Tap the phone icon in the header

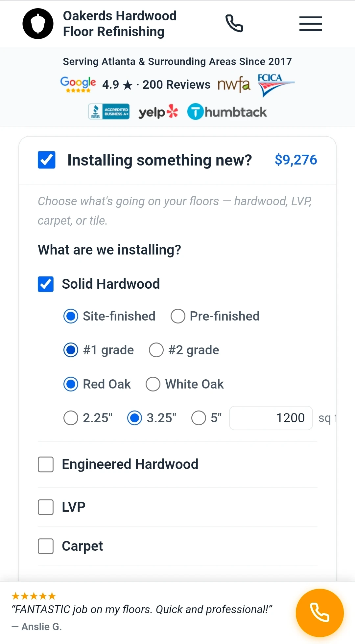coord(235,24)
